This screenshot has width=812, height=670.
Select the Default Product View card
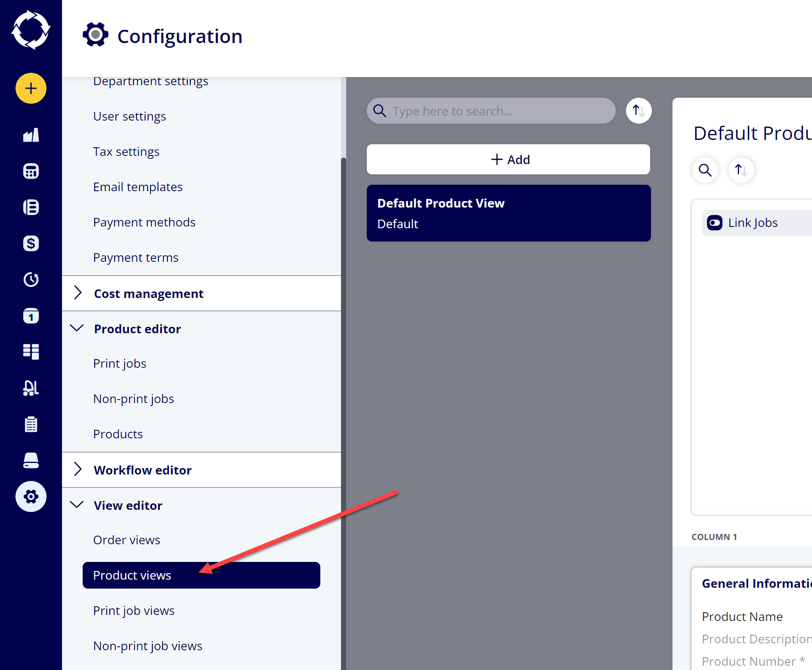[509, 213]
